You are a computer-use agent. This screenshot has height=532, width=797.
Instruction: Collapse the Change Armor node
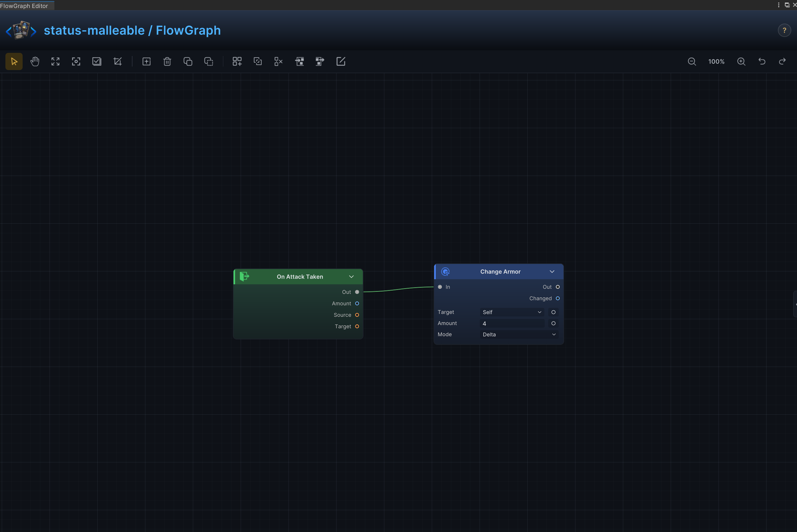[552, 272]
